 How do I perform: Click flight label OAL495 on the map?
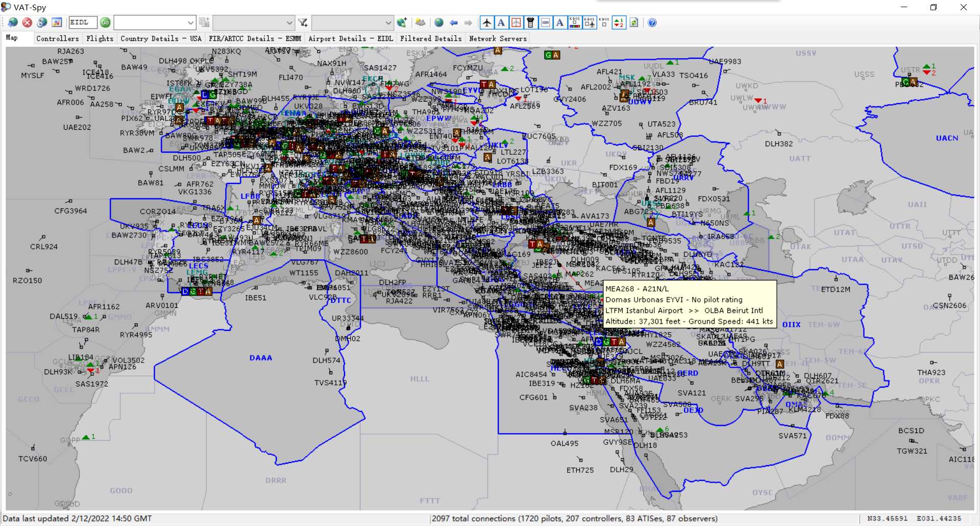tap(565, 443)
